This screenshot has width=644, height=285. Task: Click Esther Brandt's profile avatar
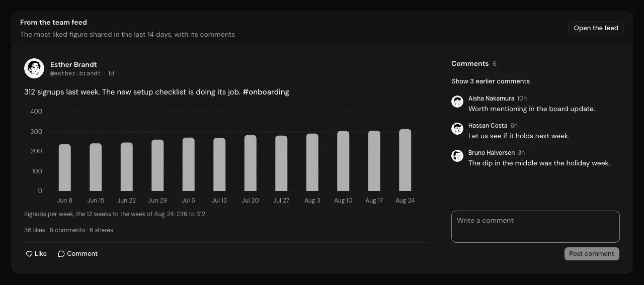pyautogui.click(x=34, y=68)
